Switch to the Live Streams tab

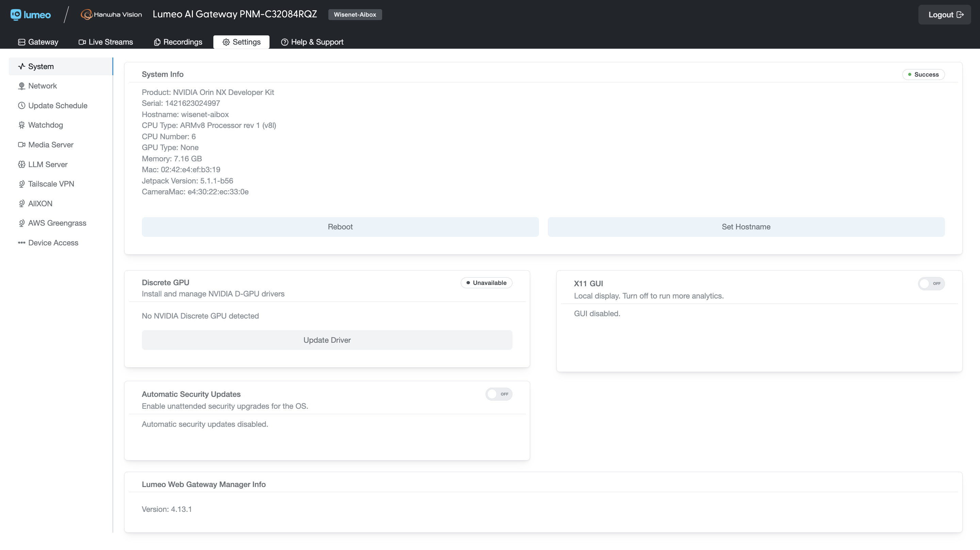106,42
